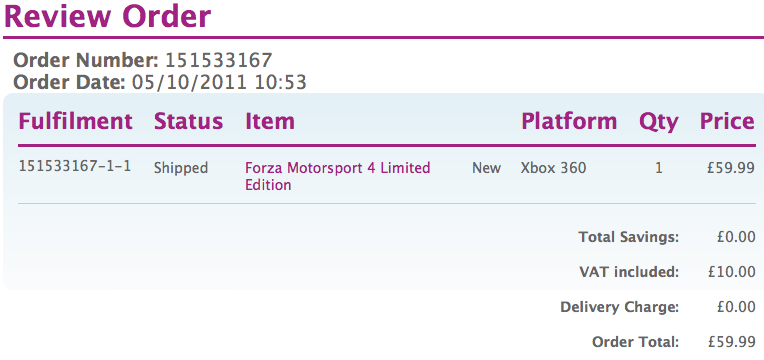Open the Forza Motorsport 4 Limited Edition link
This screenshot has width=764, height=360.
pyautogui.click(x=338, y=176)
